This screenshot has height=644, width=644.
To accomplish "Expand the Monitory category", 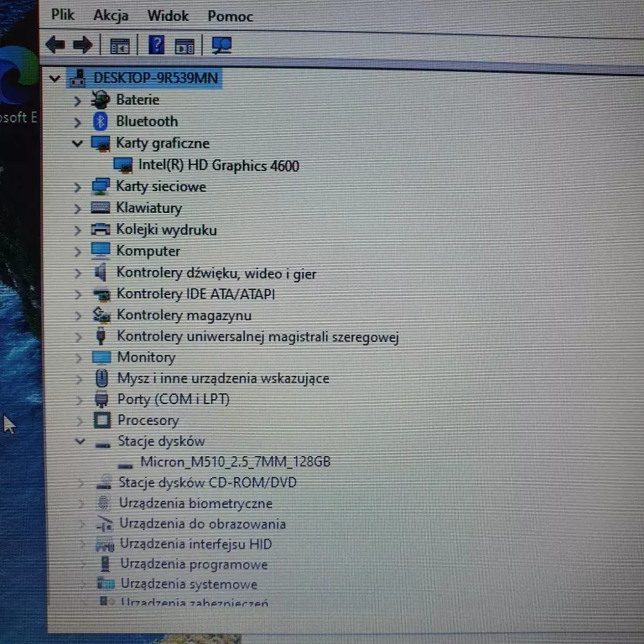I will coord(79,358).
